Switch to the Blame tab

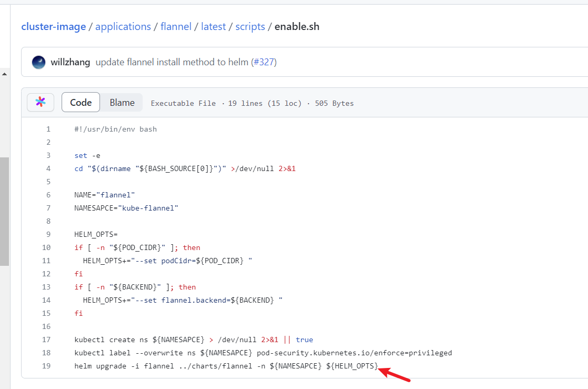[122, 102]
